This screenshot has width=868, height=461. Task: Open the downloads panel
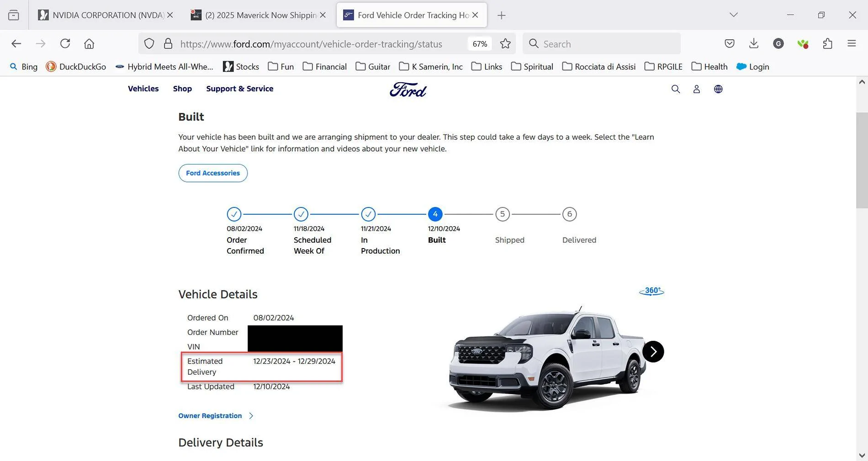[x=754, y=44]
